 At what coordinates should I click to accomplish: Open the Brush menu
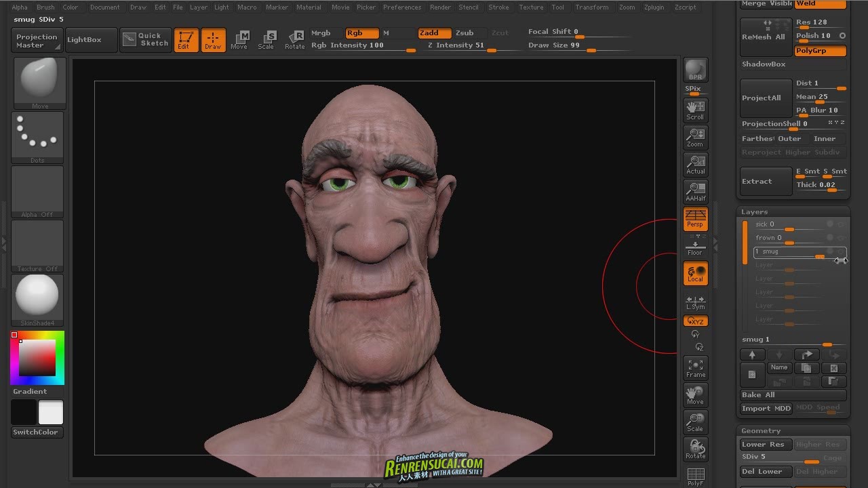point(45,7)
